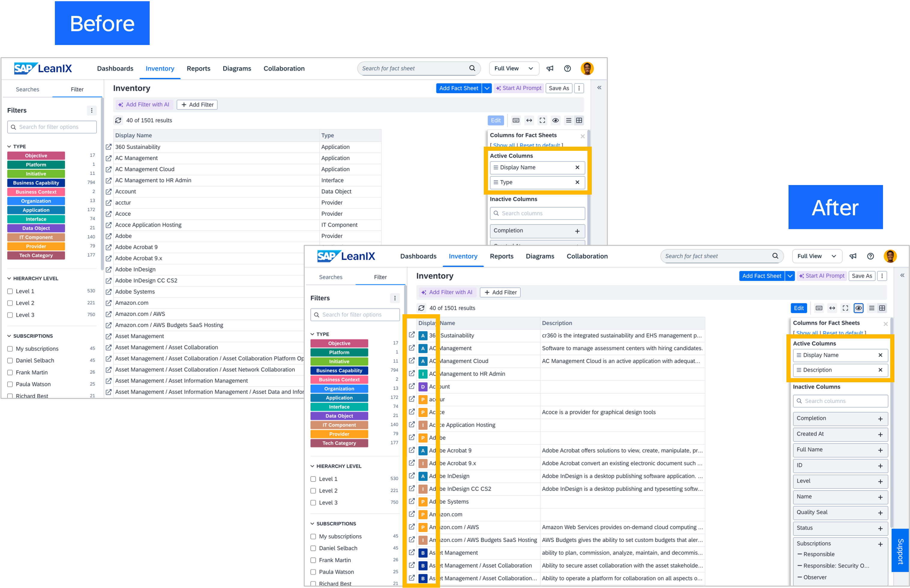Select purple Data Object tag in After window

pos(339,416)
